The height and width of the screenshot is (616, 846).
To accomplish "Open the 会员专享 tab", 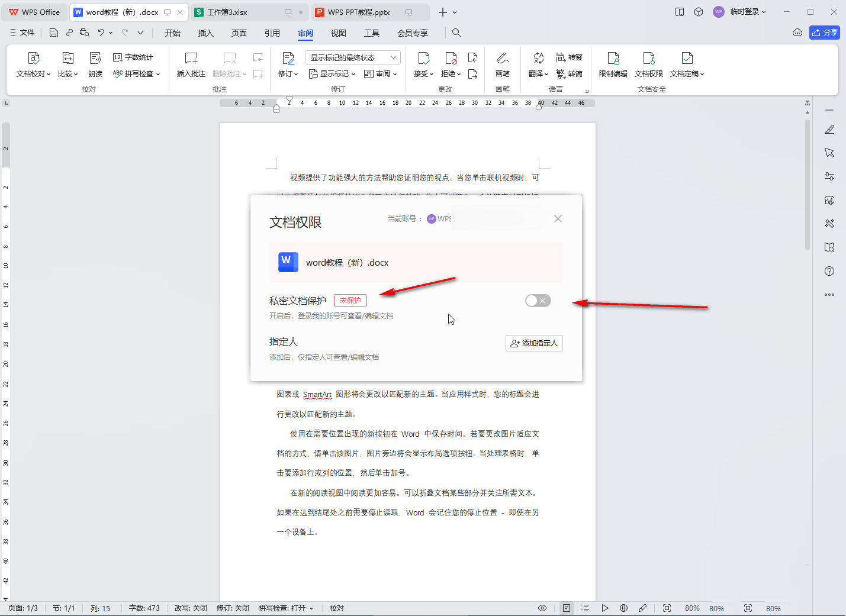I will pos(413,33).
